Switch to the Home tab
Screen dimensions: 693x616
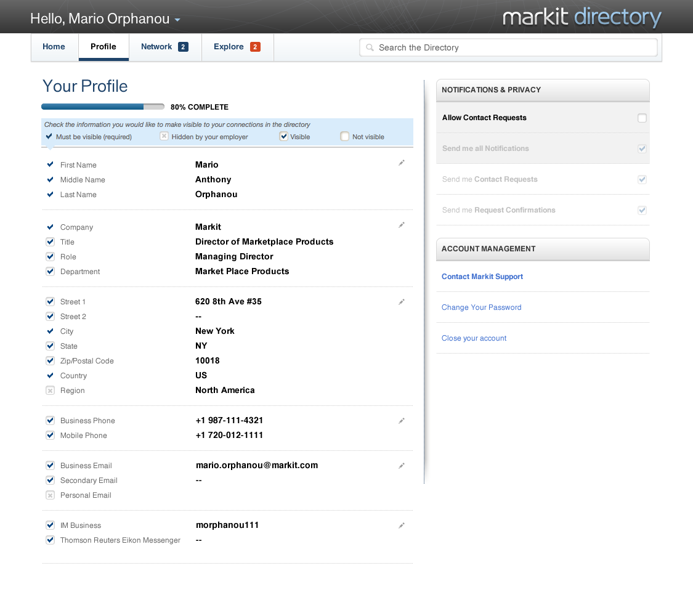[x=54, y=47]
